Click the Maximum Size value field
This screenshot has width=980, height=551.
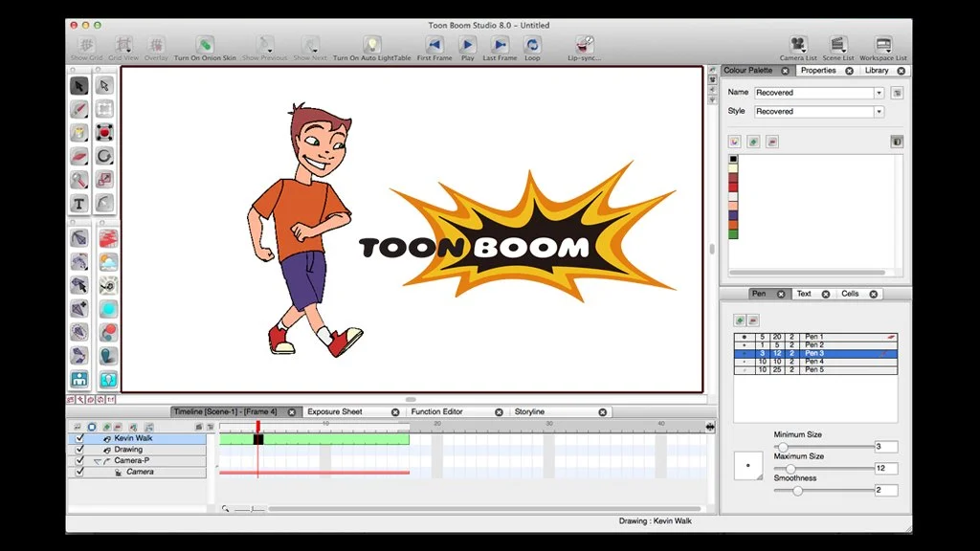pyautogui.click(x=886, y=469)
